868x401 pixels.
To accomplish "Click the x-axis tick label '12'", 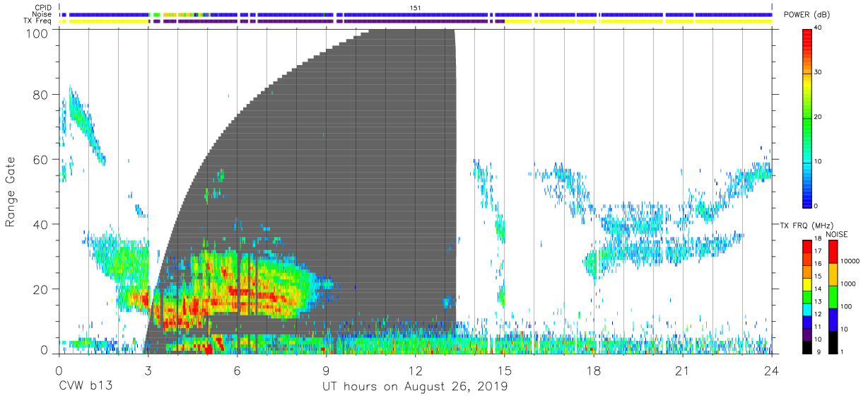I will (416, 371).
